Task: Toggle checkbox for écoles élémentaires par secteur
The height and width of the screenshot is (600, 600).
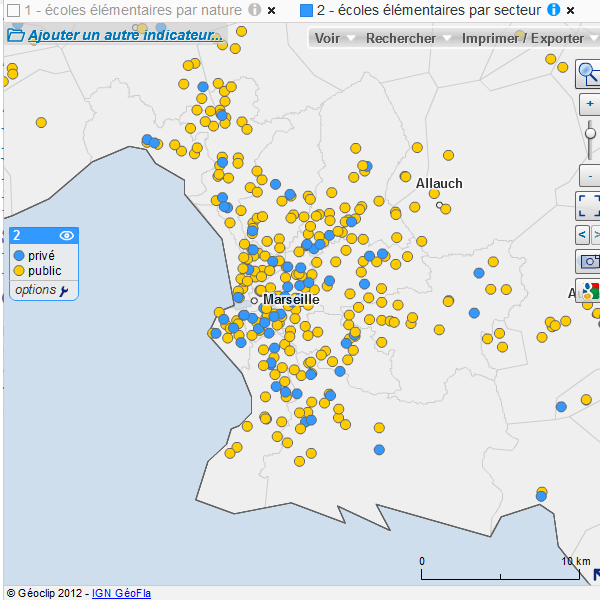Action: (x=306, y=10)
